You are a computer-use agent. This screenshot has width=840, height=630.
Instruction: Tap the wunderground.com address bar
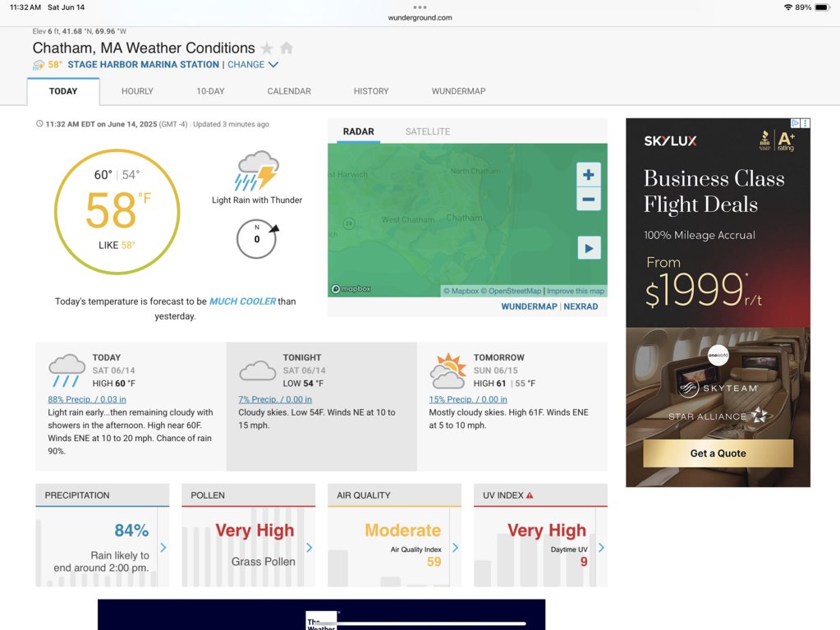click(420, 18)
